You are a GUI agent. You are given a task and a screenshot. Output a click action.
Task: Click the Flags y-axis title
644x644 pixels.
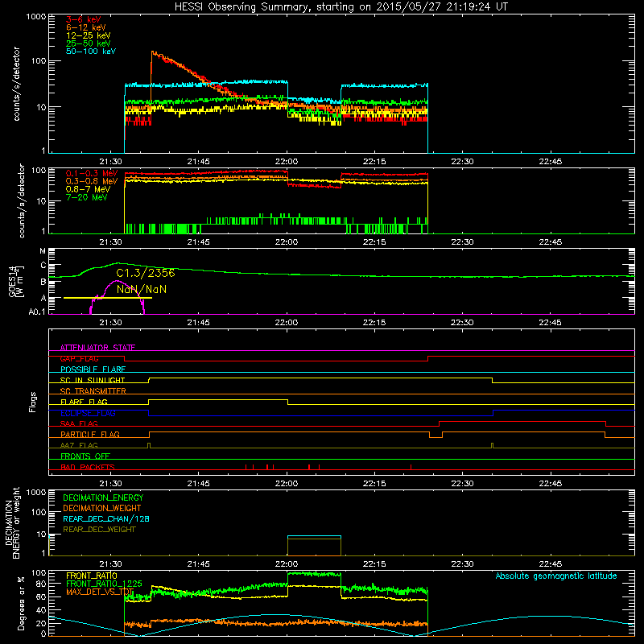coord(33,402)
